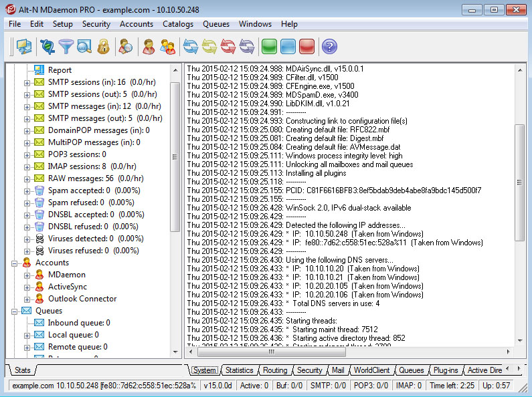Open the Security menu
The image size is (532, 397).
96,24
